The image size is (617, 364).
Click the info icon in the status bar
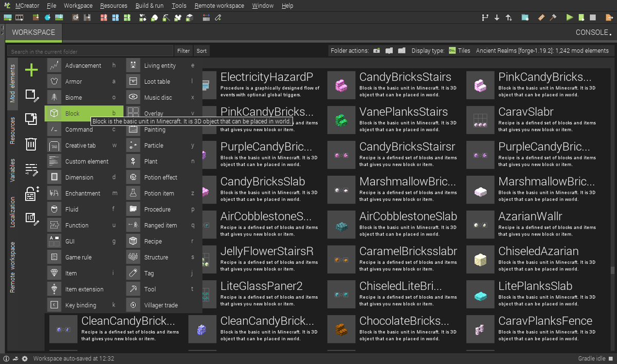6,358
